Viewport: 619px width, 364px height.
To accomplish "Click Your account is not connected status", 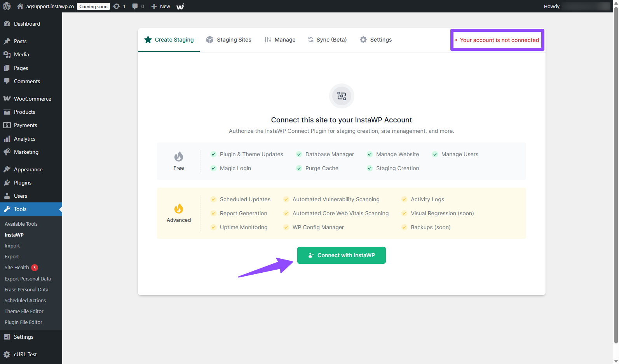I will point(497,40).
